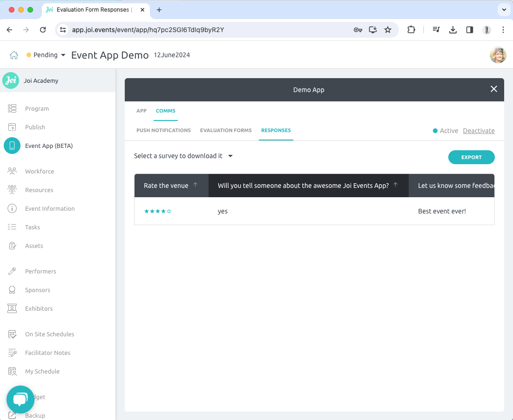Image resolution: width=513 pixels, height=420 pixels.
Task: Bookmark this page with star icon
Action: tap(388, 30)
